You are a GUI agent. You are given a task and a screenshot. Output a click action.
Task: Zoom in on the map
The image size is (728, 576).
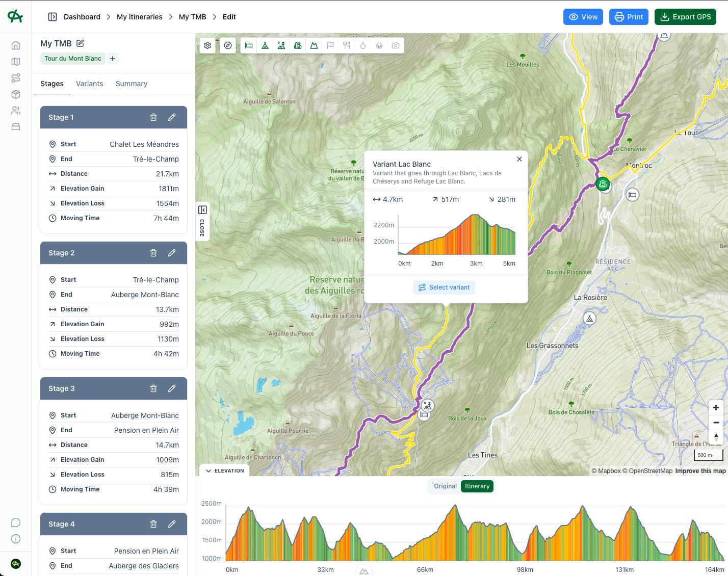click(716, 408)
